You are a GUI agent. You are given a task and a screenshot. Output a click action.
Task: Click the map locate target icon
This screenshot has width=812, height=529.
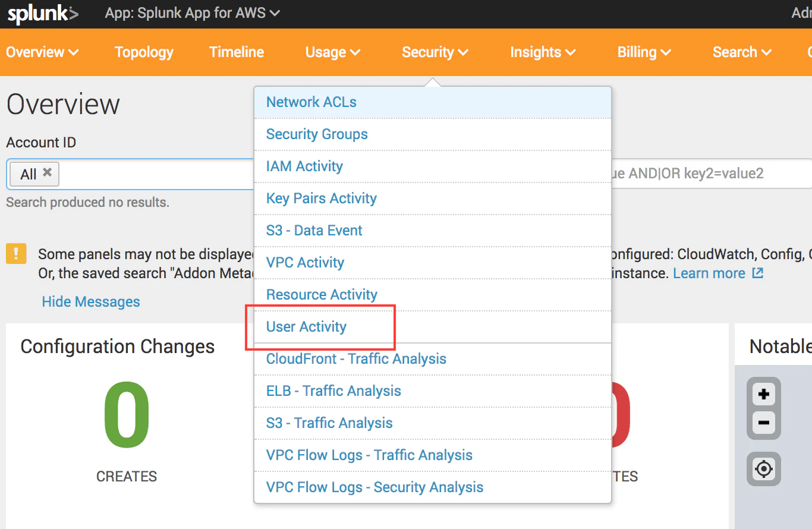point(764,469)
